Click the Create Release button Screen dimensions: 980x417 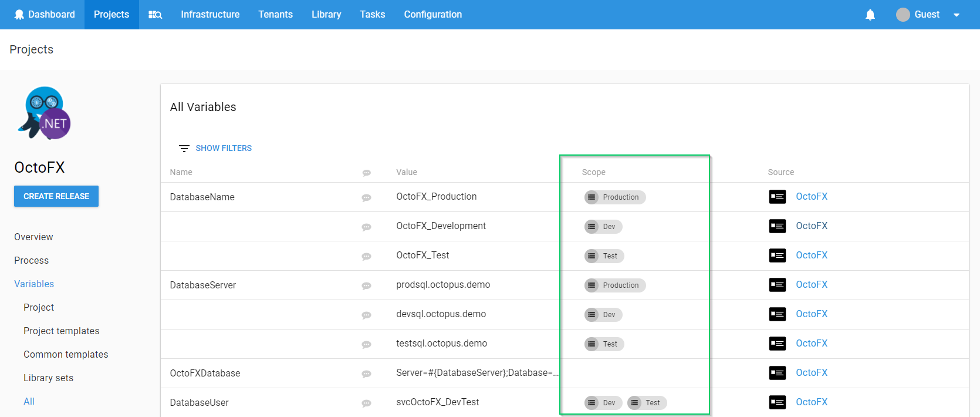56,196
